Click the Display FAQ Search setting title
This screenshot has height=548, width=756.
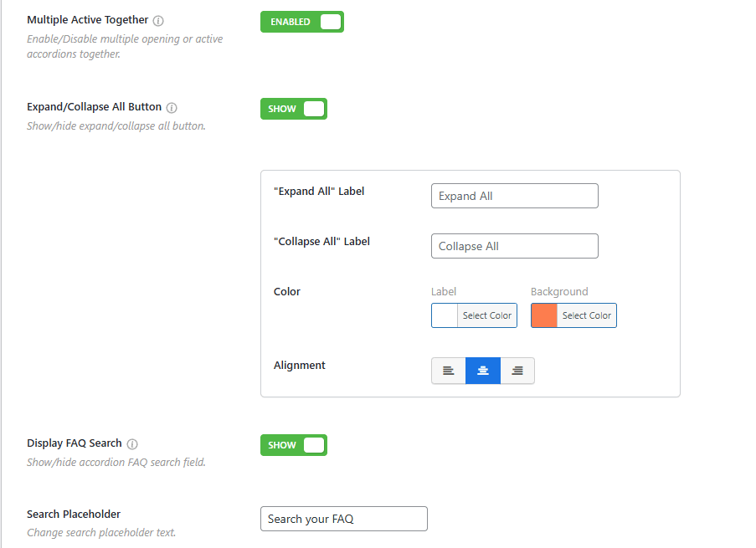75,443
